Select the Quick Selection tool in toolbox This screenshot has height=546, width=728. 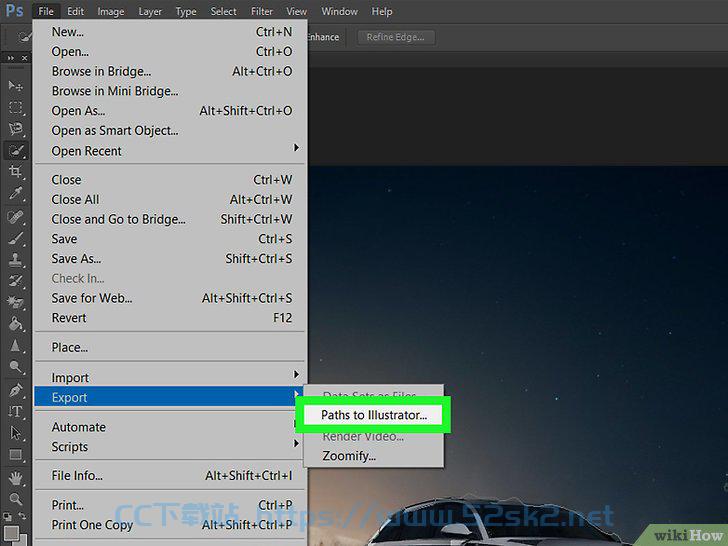pos(15,150)
